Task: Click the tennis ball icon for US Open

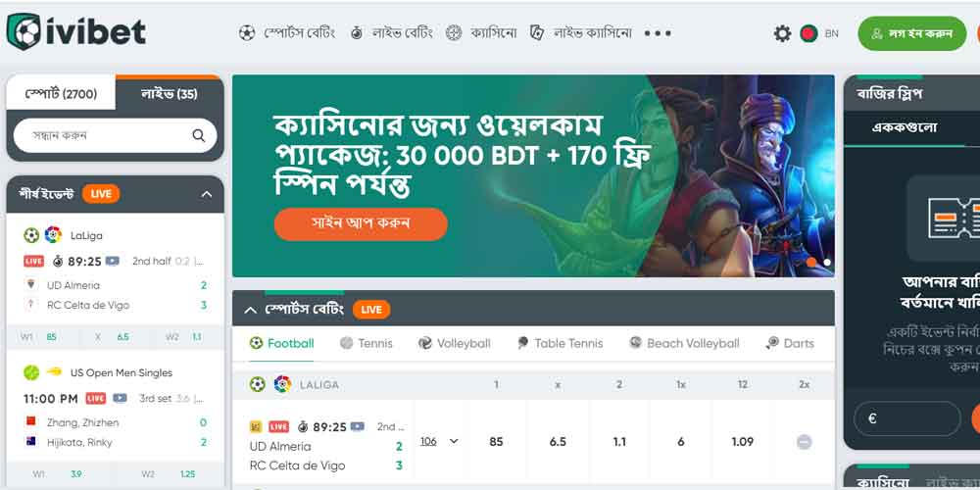Action: tap(31, 372)
